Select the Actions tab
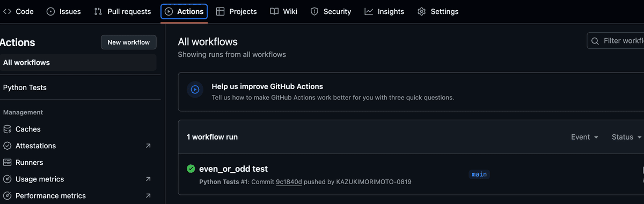The image size is (644, 204). click(x=184, y=11)
